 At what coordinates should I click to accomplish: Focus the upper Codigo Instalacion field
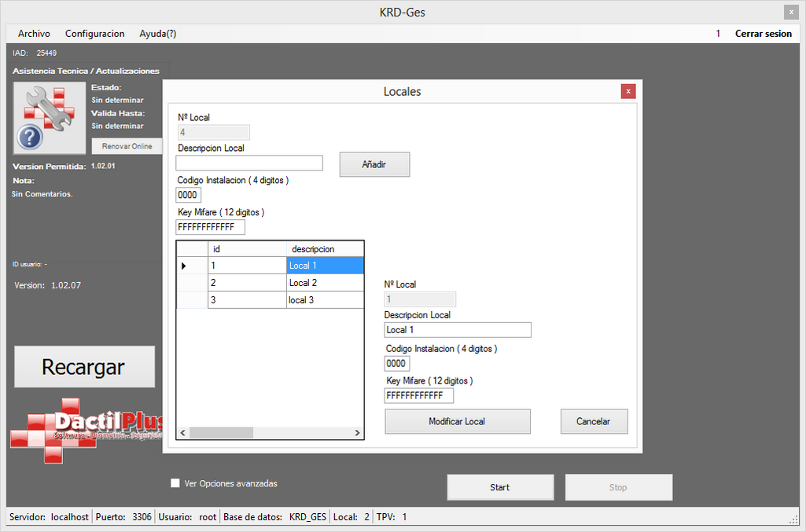[x=188, y=195]
